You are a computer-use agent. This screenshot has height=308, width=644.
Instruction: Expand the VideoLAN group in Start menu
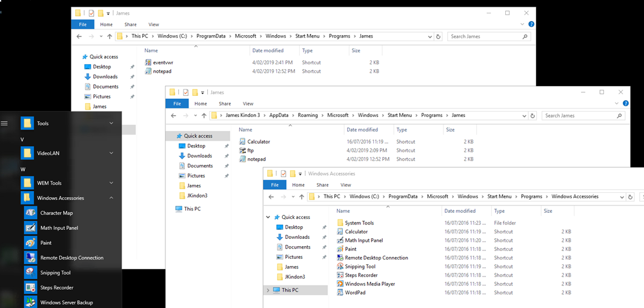click(111, 153)
